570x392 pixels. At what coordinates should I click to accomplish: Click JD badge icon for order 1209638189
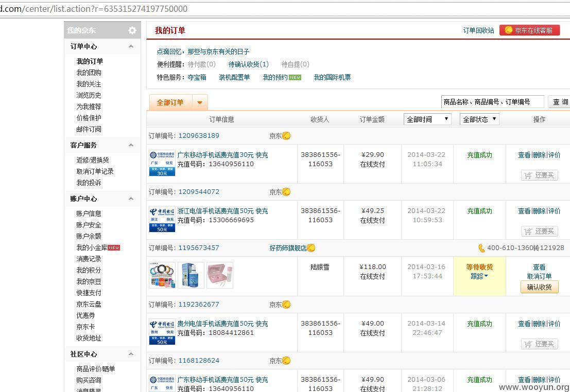pos(286,135)
